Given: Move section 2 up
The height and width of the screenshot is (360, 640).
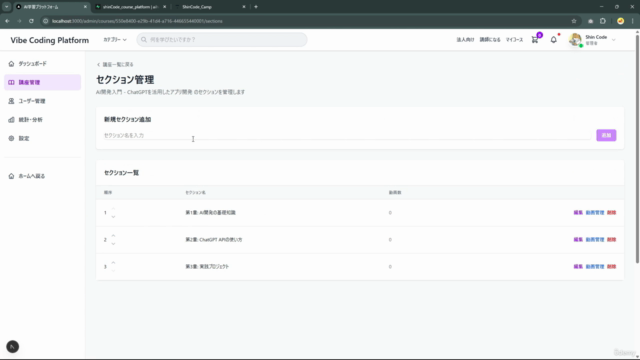Looking at the screenshot, I should coord(113,236).
